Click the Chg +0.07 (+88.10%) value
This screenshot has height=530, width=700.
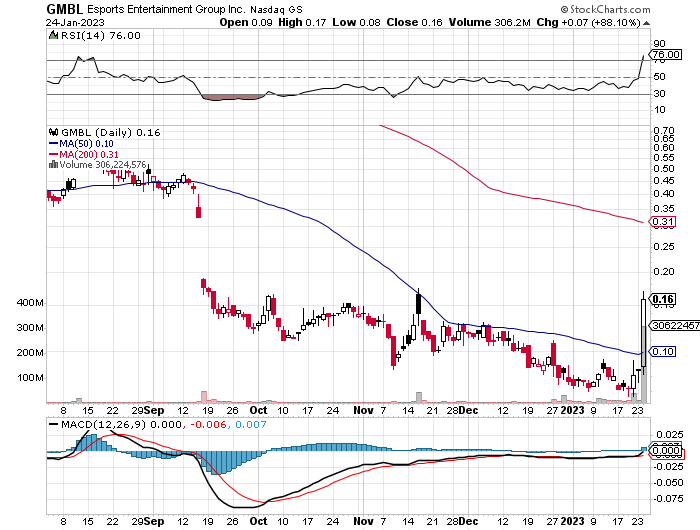588,22
